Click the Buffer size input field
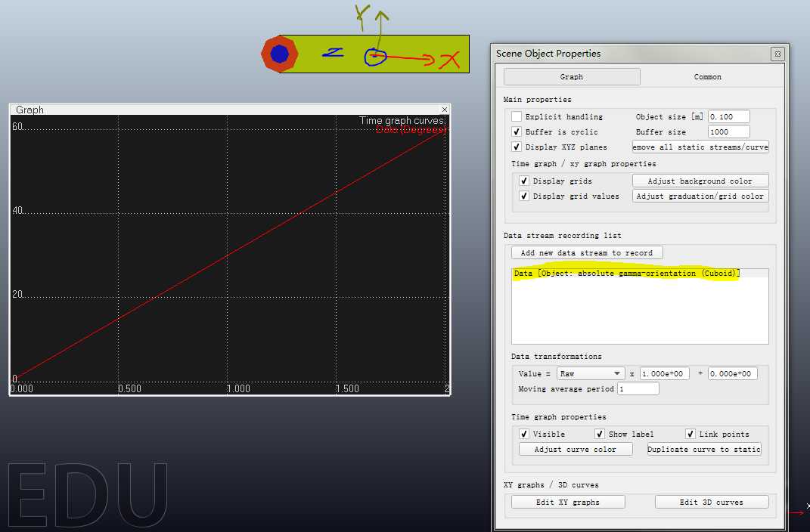Image resolution: width=810 pixels, height=532 pixels. coord(728,131)
